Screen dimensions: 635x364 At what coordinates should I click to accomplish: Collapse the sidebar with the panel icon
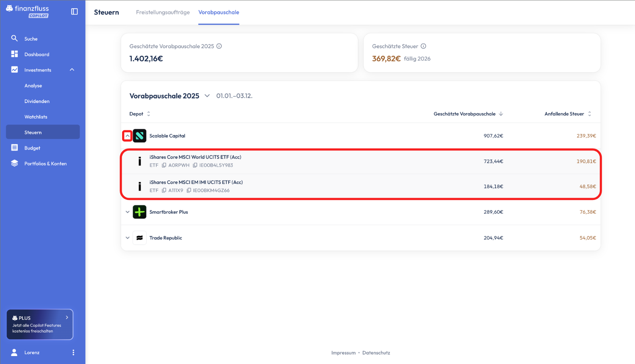coord(74,12)
